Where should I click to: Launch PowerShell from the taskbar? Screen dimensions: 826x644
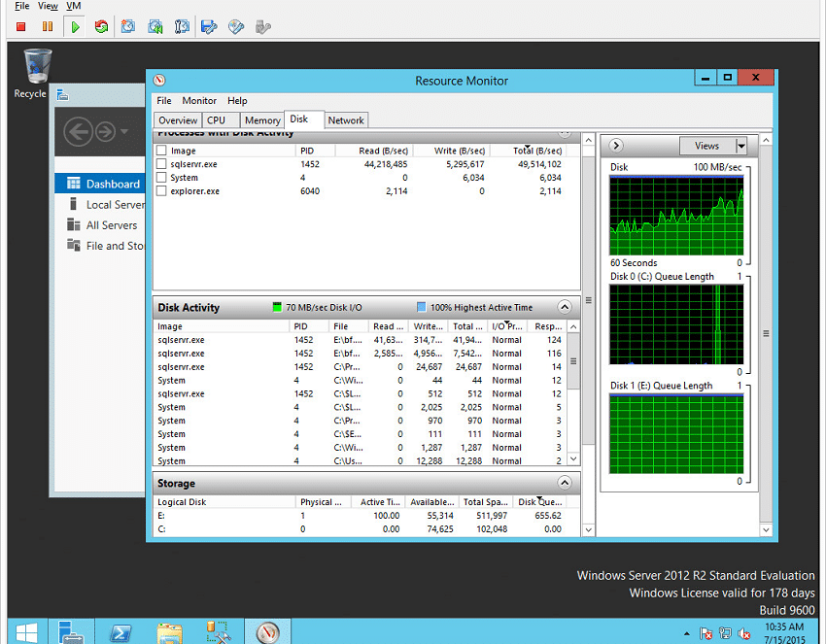pos(120,632)
